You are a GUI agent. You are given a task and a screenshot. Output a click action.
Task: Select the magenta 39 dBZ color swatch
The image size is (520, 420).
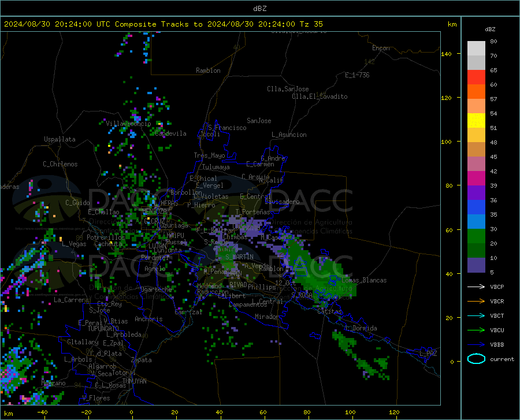coord(476,179)
